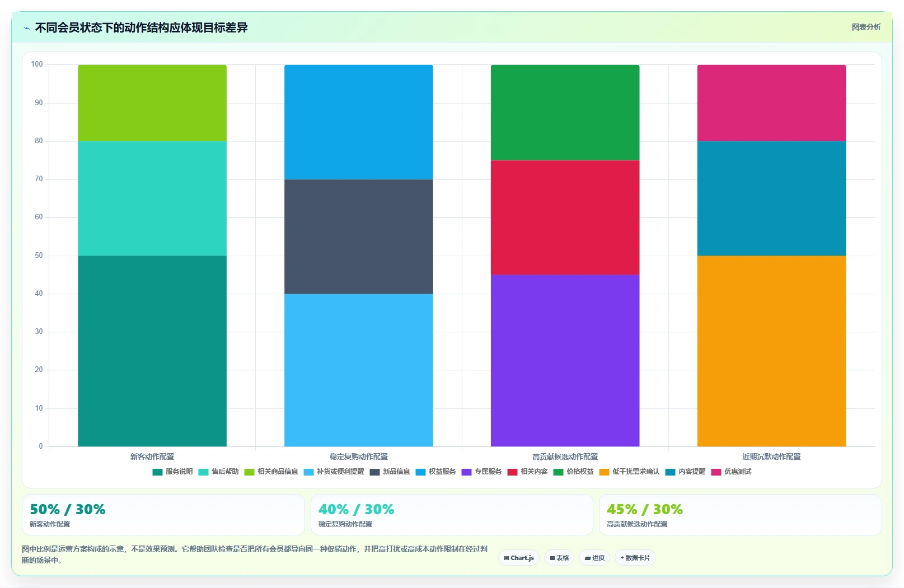Hide the 优惠测试 dataset via legend
The height and width of the screenshot is (588, 904).
coord(731,472)
